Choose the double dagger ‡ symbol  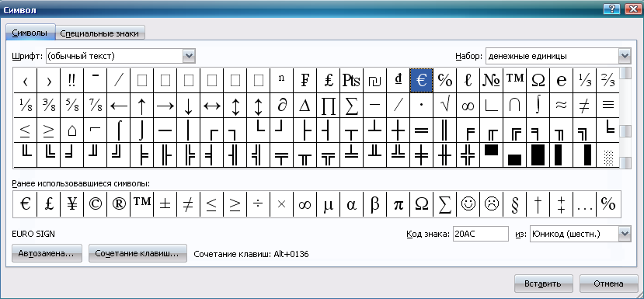[561, 204]
